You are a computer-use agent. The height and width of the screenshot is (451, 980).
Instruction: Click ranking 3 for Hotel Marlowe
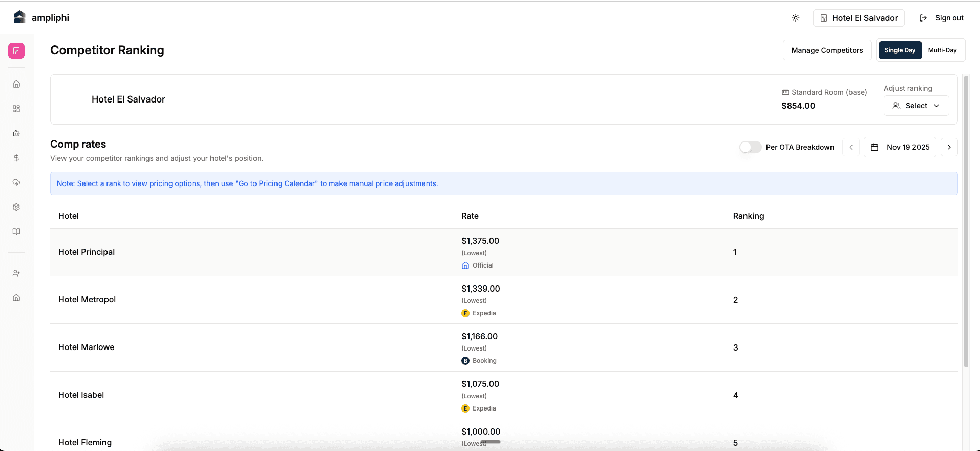pyautogui.click(x=735, y=347)
